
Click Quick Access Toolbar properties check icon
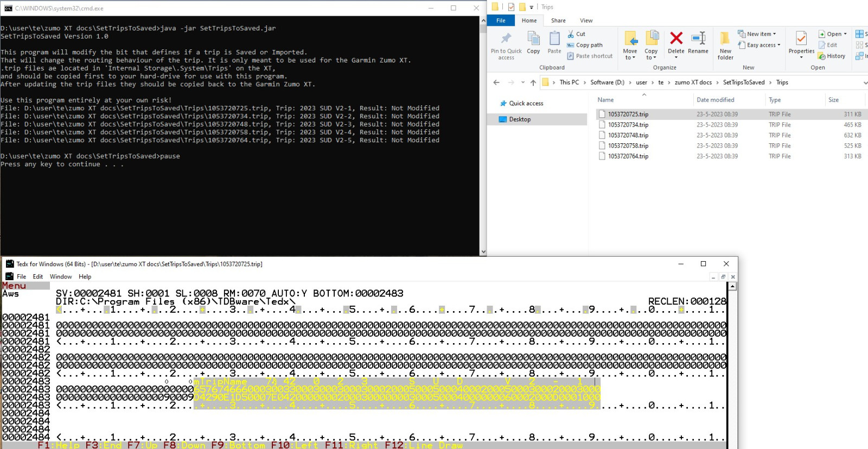[511, 7]
